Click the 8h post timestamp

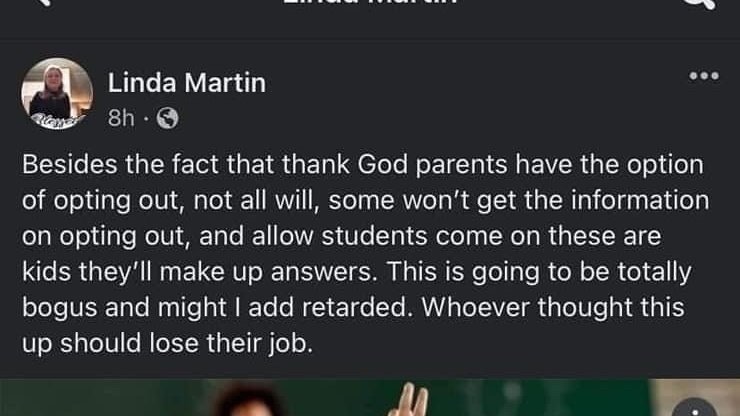click(120, 119)
